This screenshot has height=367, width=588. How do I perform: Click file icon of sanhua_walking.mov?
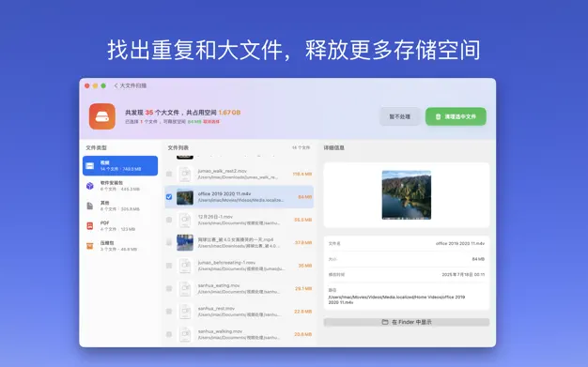[x=185, y=334]
